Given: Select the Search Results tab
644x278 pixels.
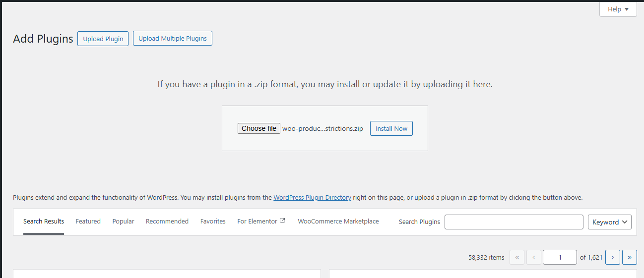Looking at the screenshot, I should pos(44,222).
